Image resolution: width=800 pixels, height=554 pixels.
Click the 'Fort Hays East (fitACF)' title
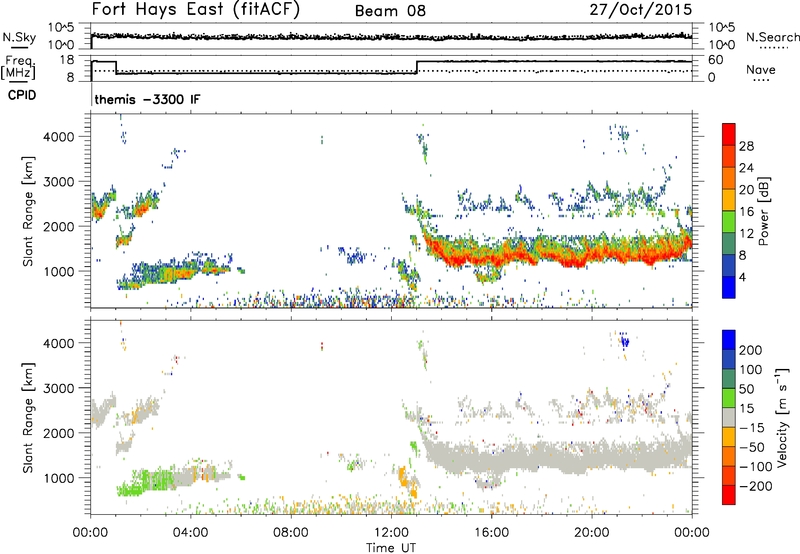point(196,9)
